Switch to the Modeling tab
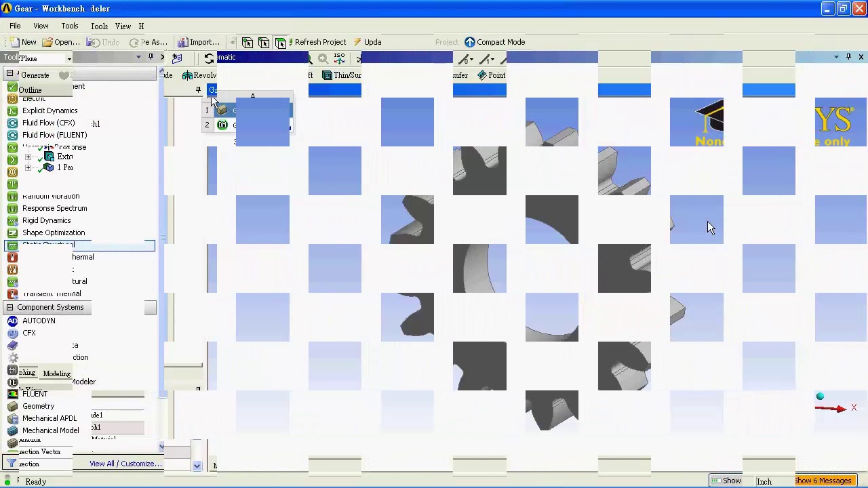868x488 pixels. pyautogui.click(x=56, y=373)
